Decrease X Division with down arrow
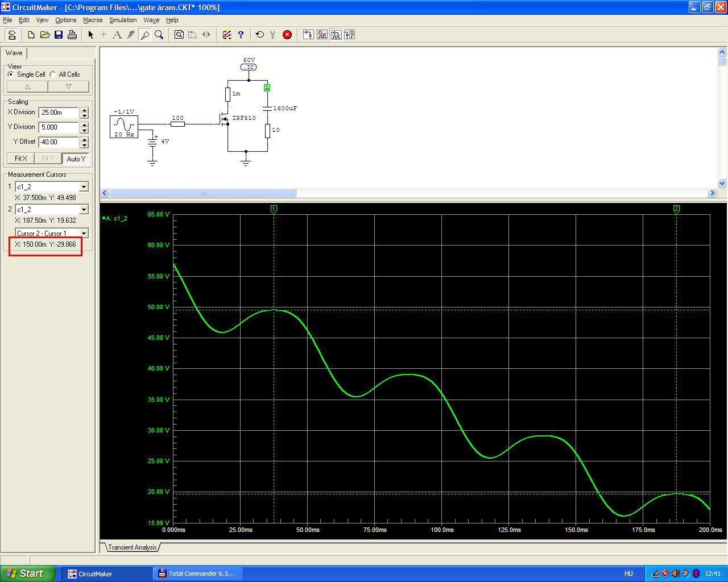Viewport: 728px width, 582px height. (x=85, y=115)
